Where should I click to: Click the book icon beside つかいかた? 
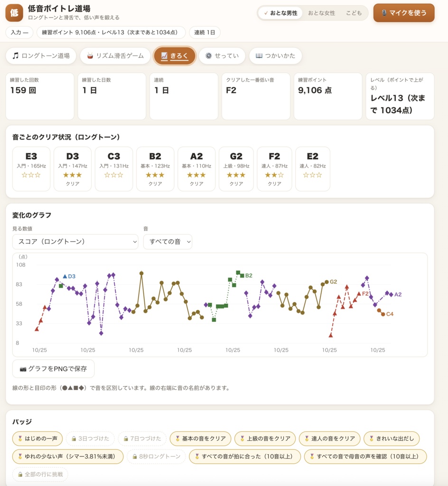coord(259,56)
